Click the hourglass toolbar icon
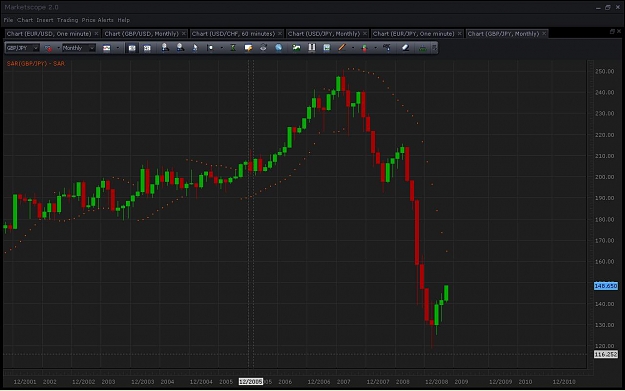The height and width of the screenshot is (391, 625). (233, 48)
